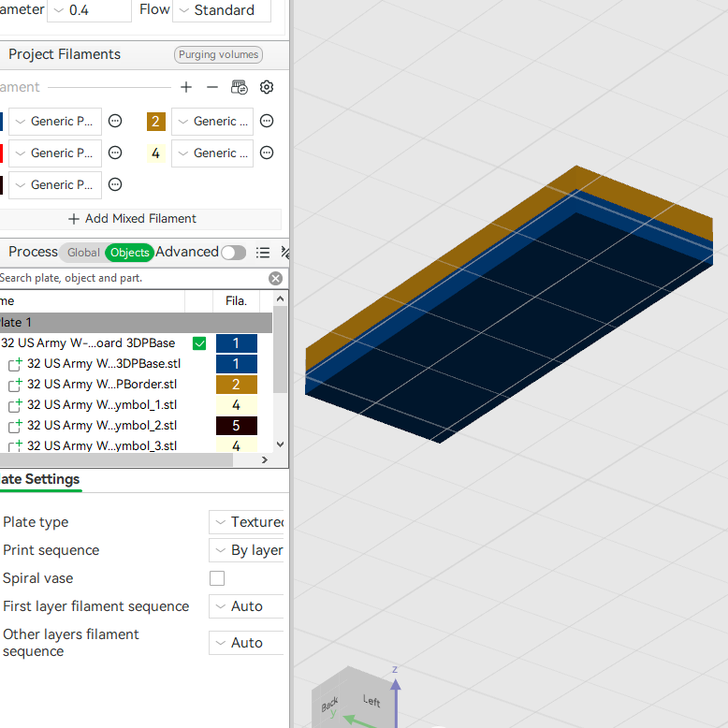
Task: Enable the Spiral vase checkbox
Action: pyautogui.click(x=217, y=578)
